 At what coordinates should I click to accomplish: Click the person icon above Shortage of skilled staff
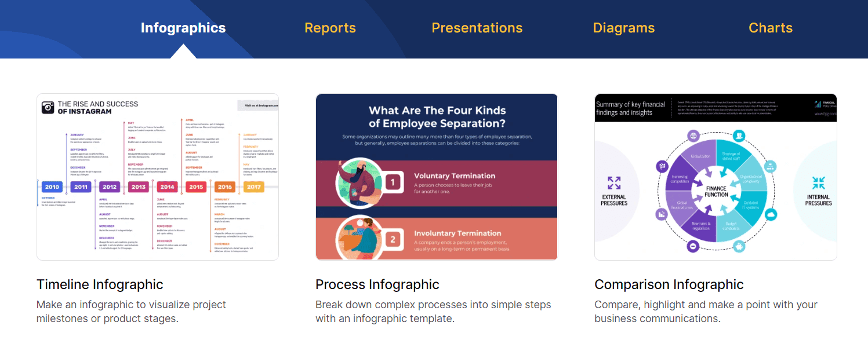coord(739,135)
